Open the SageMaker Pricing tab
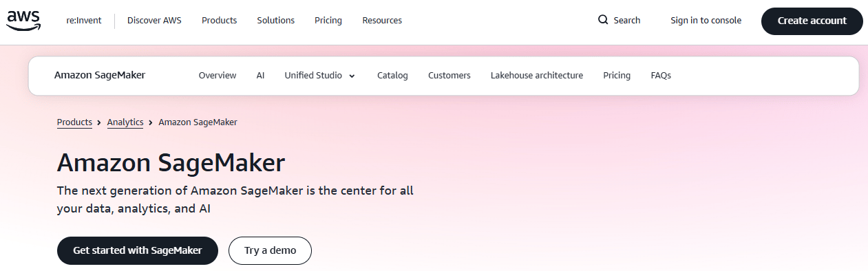Viewport: 868px width, 271px height. (617, 76)
